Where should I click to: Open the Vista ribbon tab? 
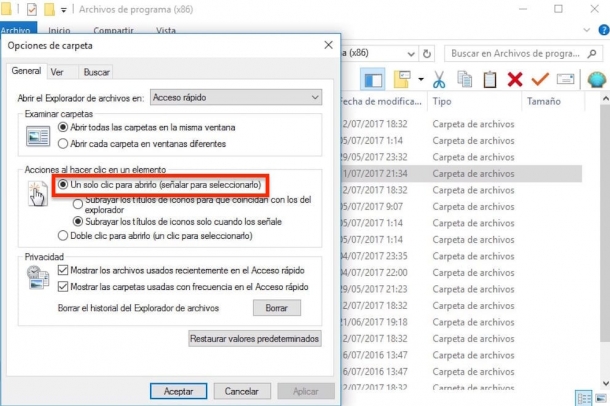[x=166, y=30]
